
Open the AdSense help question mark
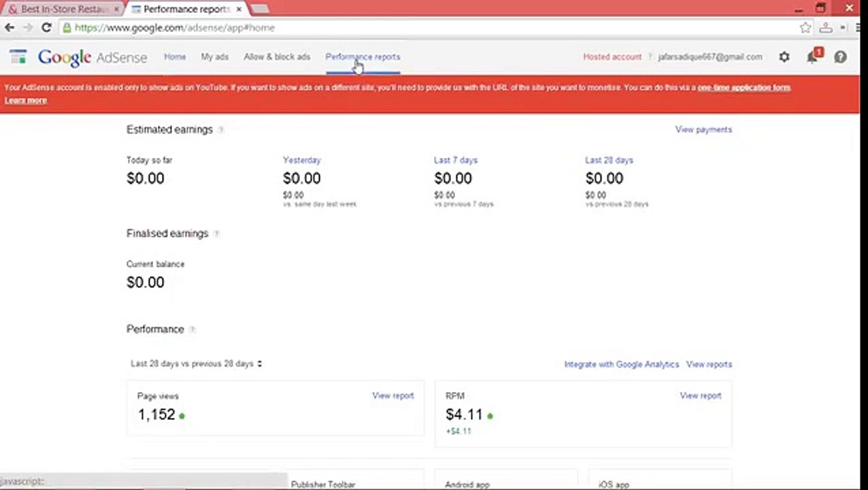click(x=841, y=57)
